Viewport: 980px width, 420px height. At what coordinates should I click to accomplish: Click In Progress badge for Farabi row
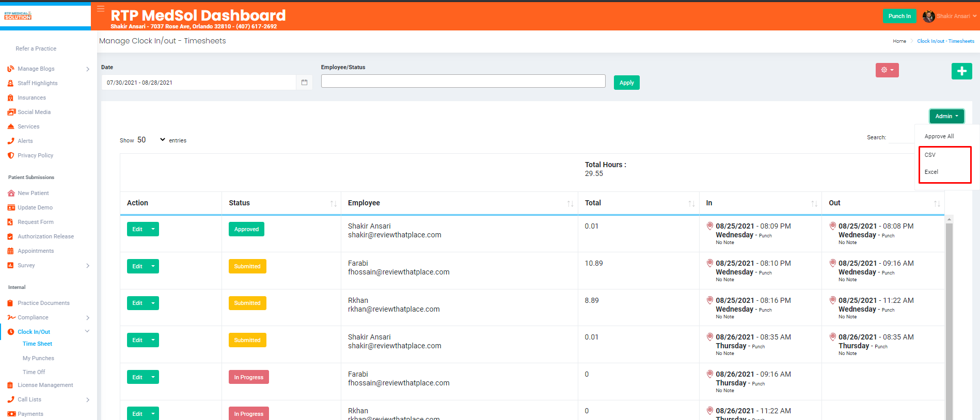click(x=249, y=377)
